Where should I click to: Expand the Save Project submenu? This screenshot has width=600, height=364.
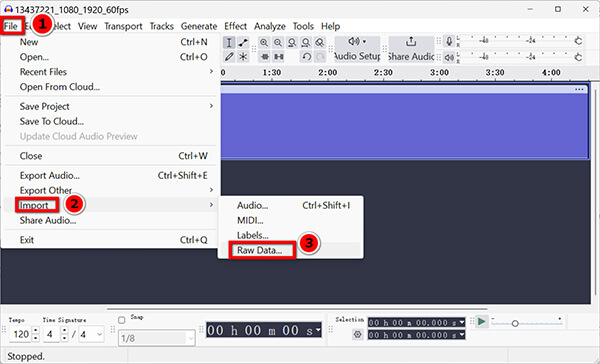pyautogui.click(x=111, y=106)
